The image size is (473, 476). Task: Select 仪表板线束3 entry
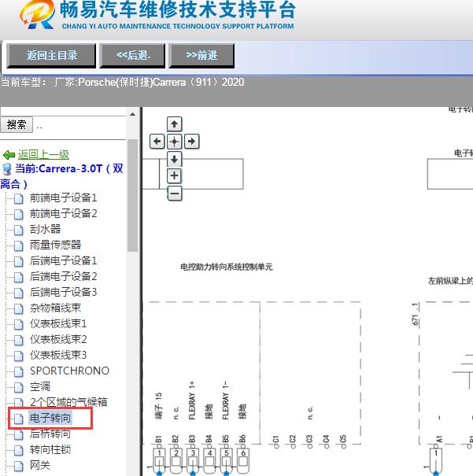click(x=58, y=355)
